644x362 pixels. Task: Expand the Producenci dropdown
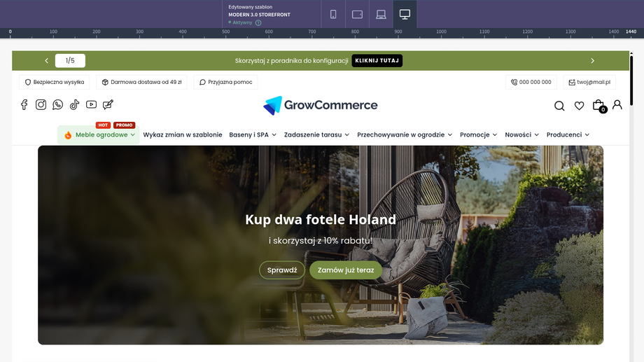point(568,134)
